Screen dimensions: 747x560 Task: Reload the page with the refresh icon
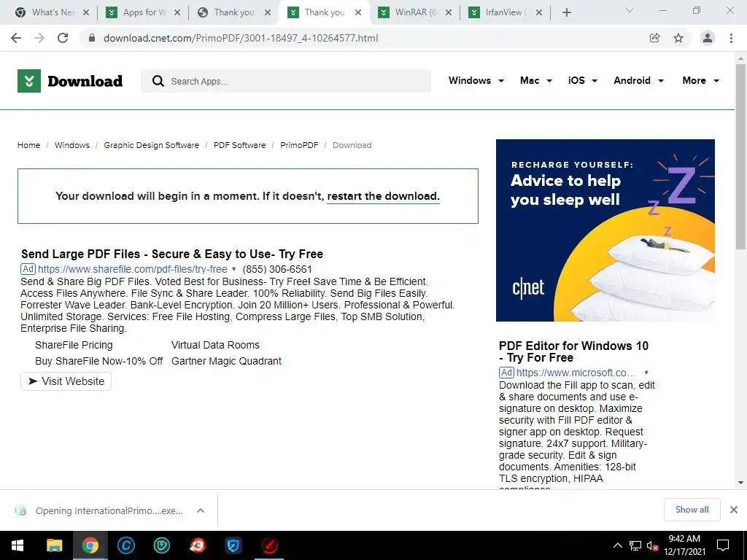click(x=63, y=38)
